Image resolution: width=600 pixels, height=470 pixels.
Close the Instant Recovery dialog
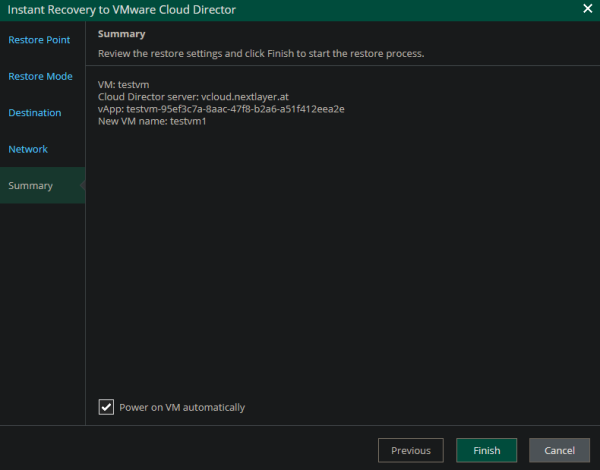[587, 8]
